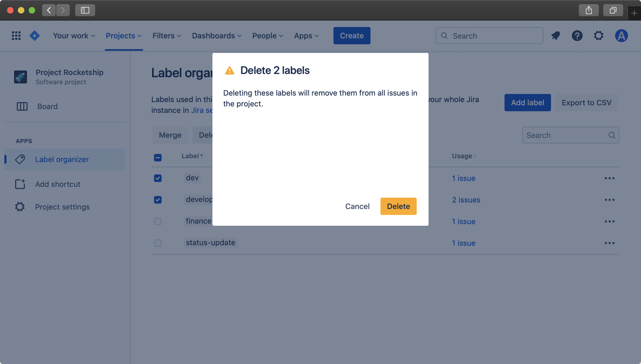Image resolution: width=641 pixels, height=364 pixels.
Task: Open more actions for finance row
Action: click(609, 222)
